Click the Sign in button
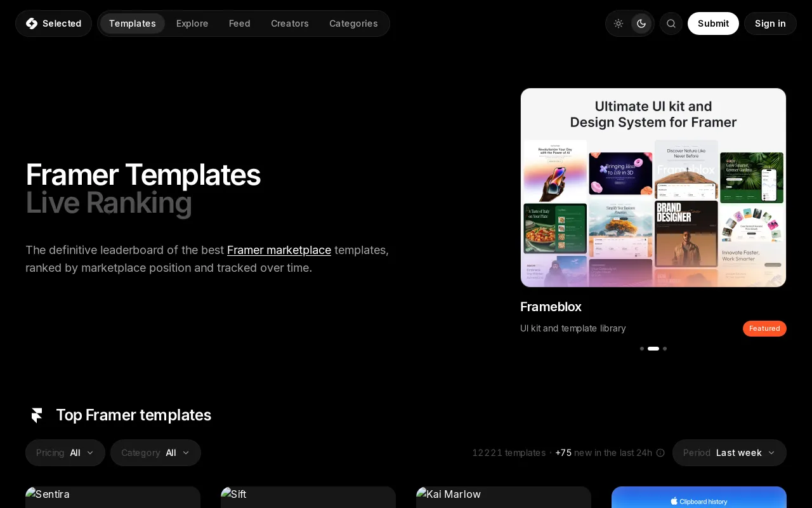Screen dimensions: 812x508 pyautogui.click(x=770, y=23)
